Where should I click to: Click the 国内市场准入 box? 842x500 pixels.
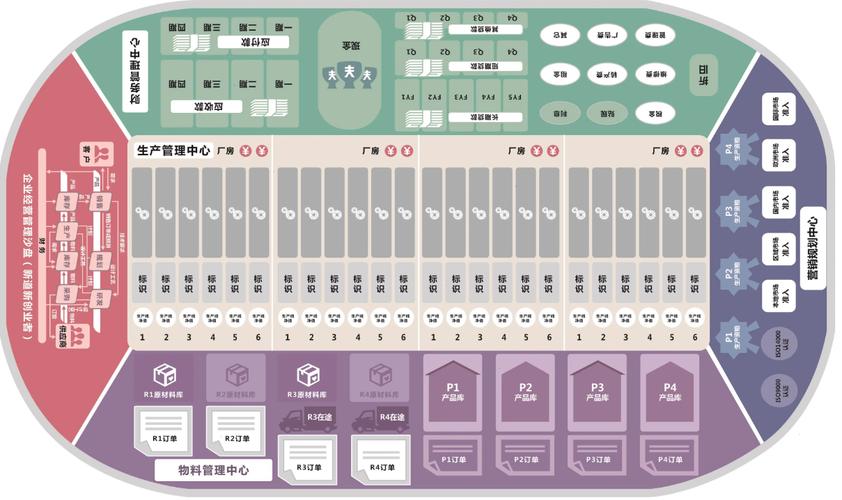coord(779,202)
